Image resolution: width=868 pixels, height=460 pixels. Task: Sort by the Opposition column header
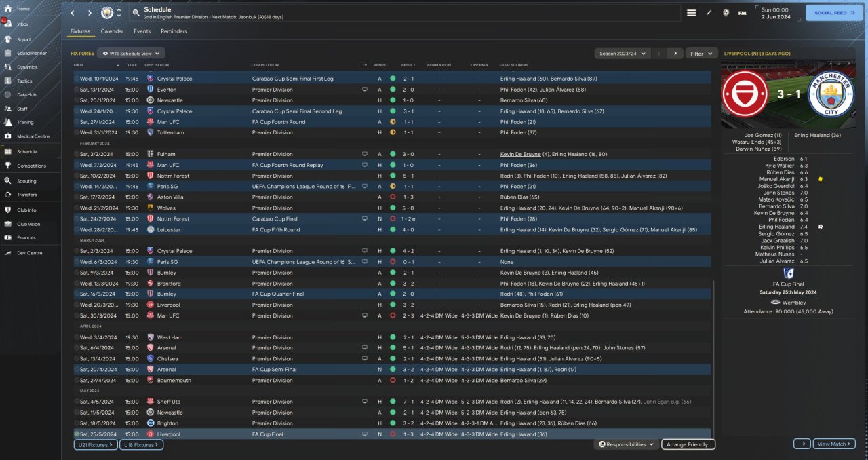(x=157, y=65)
